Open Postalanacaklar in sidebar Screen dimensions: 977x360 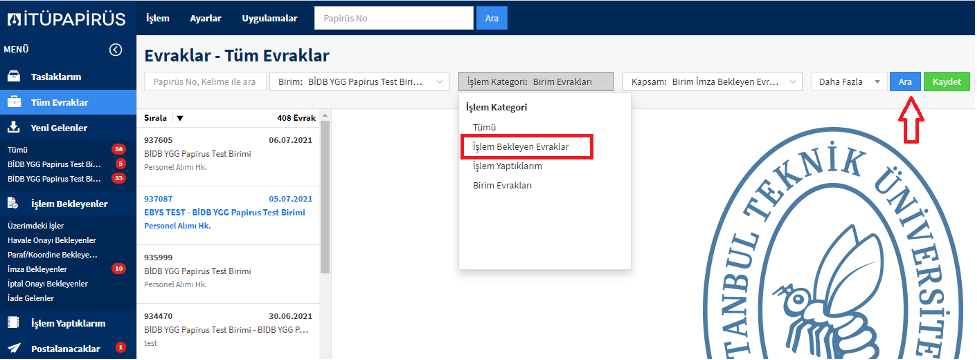pos(68,349)
